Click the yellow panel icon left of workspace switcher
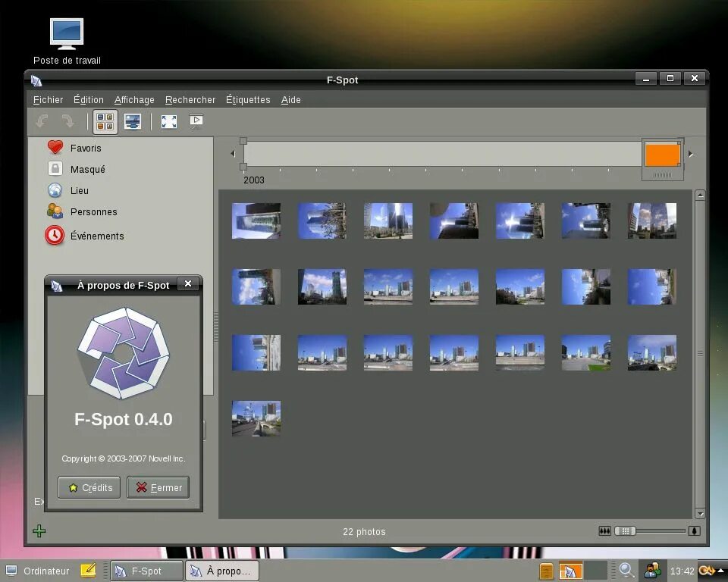This screenshot has height=582, width=728. coord(547,571)
